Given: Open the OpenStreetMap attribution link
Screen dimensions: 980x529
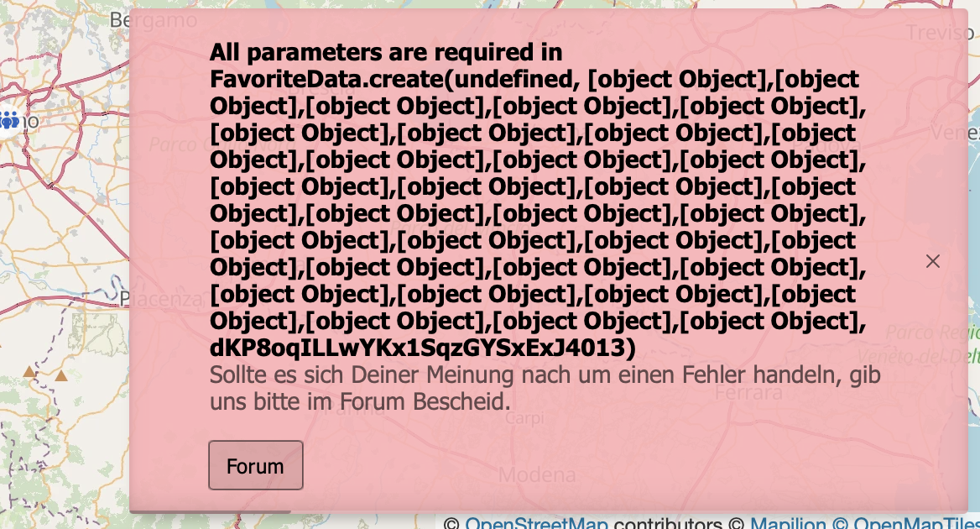Looking at the screenshot, I should (x=536, y=524).
